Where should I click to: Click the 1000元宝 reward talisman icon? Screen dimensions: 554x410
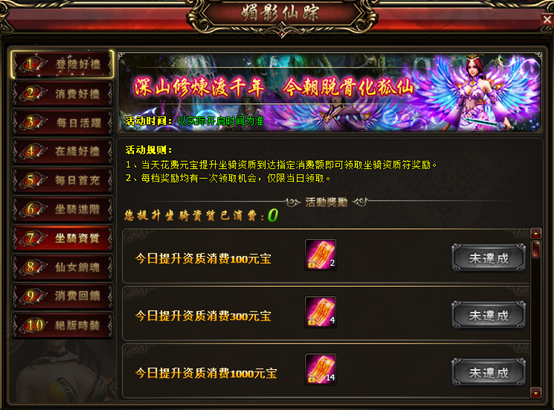click(x=320, y=369)
